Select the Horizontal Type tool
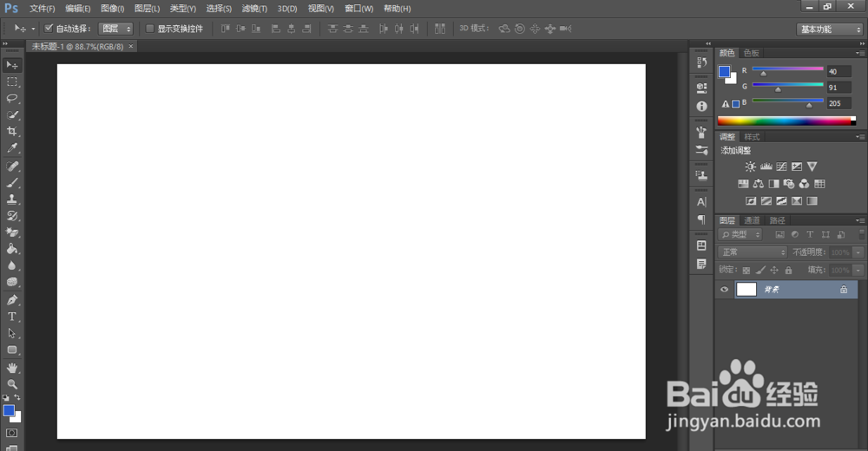 click(x=11, y=317)
